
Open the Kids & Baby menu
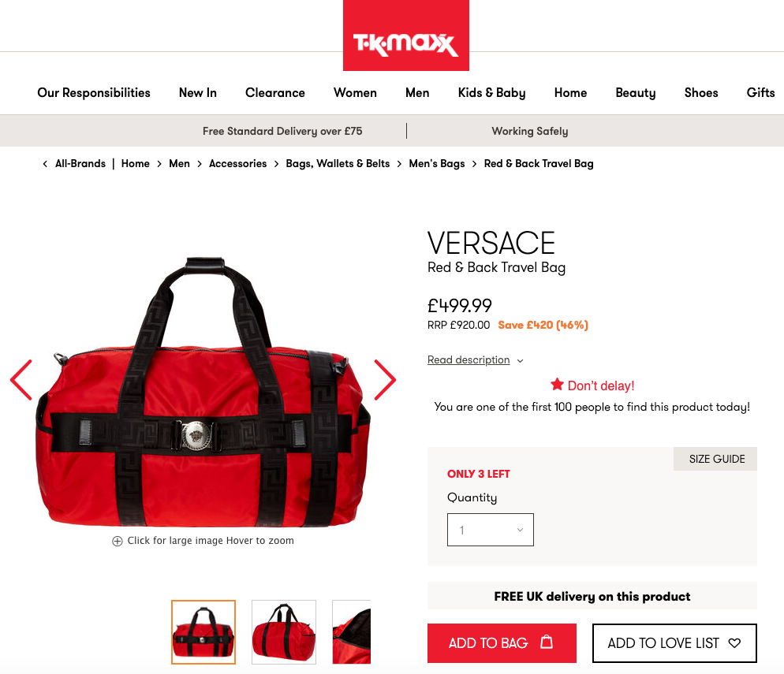[491, 93]
